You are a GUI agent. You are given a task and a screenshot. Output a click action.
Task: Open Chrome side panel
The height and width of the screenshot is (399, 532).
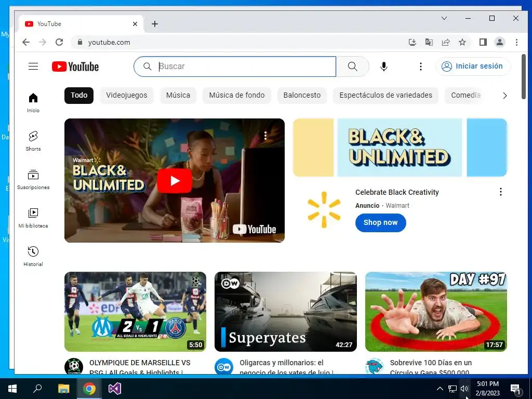coord(483,43)
